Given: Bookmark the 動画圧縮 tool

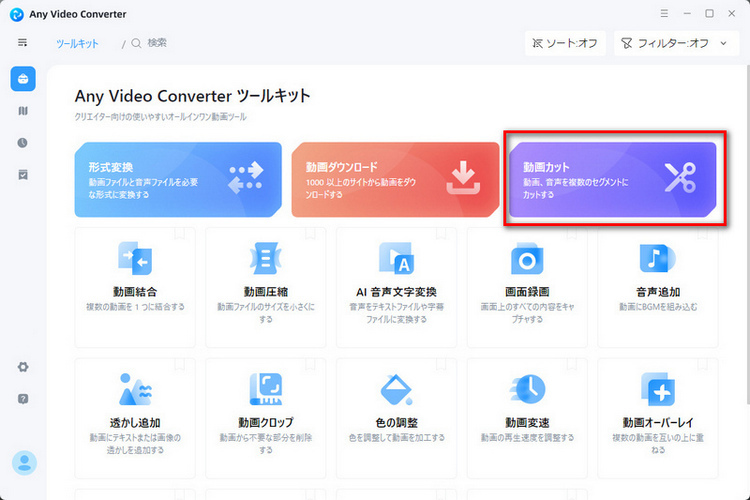Looking at the screenshot, I should (x=310, y=233).
